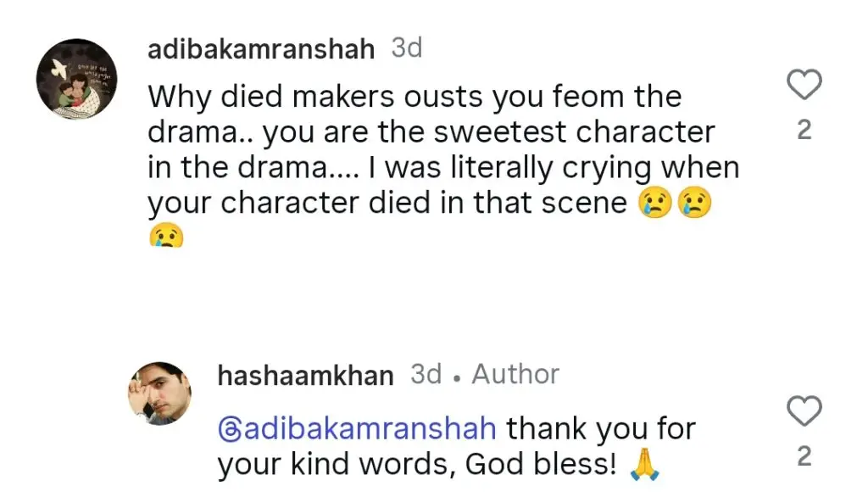Like the comment by adibakamranshah

coord(804,86)
